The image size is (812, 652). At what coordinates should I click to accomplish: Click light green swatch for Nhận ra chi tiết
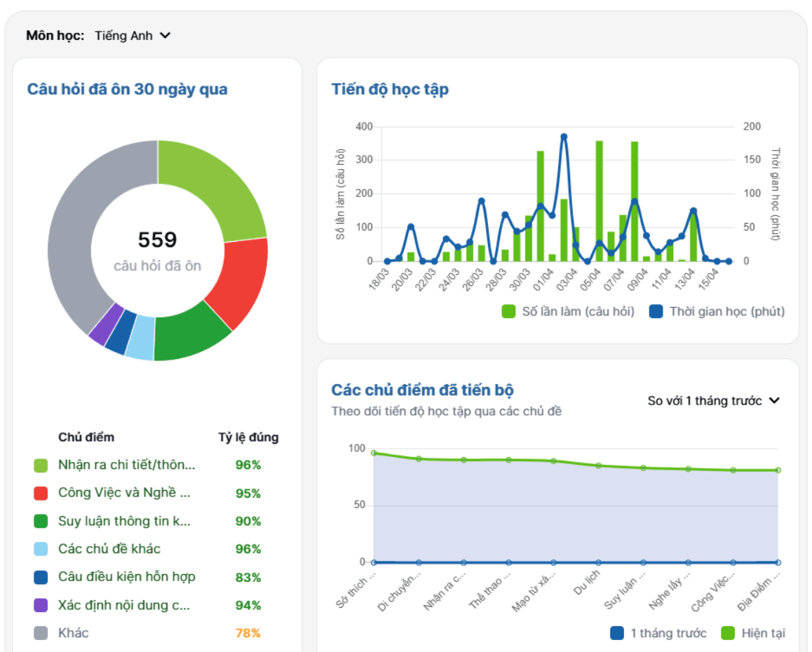point(41,465)
